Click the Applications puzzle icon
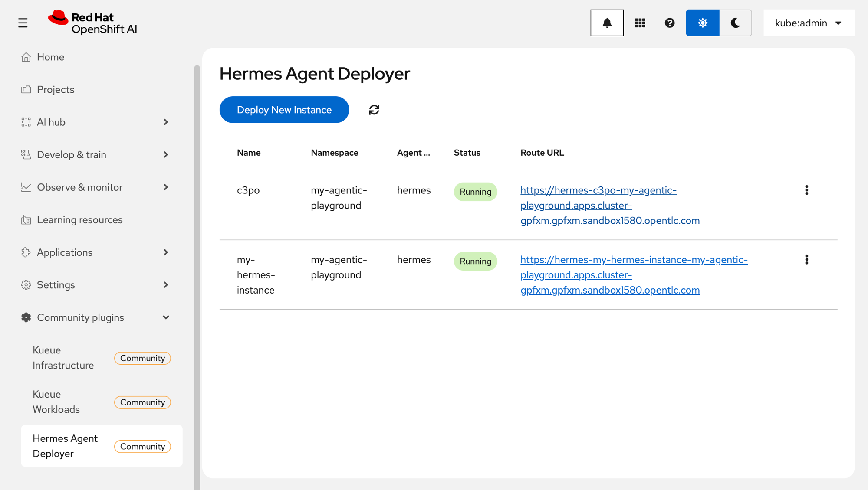Screen dimensions: 868x490 point(26,252)
